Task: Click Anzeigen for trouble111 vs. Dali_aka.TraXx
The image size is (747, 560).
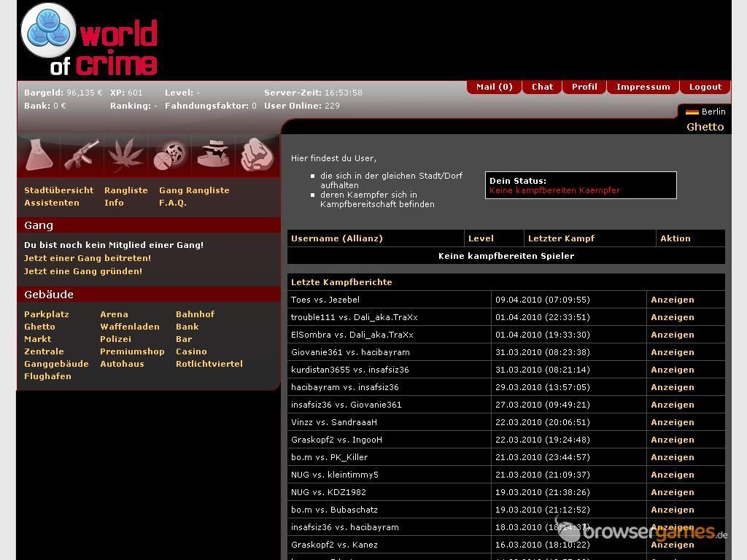Action: point(672,317)
